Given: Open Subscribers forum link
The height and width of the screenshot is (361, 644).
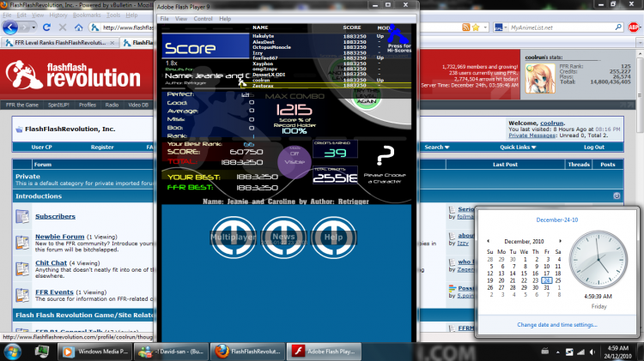Looking at the screenshot, I should click(55, 216).
